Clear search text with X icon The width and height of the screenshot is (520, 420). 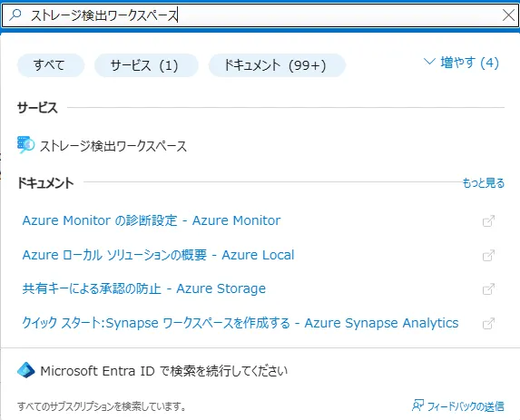coord(508,15)
